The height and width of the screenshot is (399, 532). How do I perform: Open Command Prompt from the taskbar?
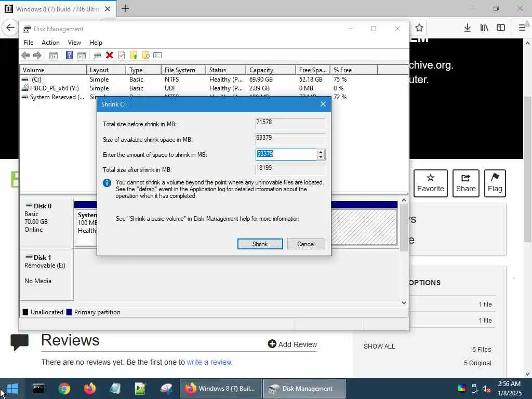coord(38,389)
